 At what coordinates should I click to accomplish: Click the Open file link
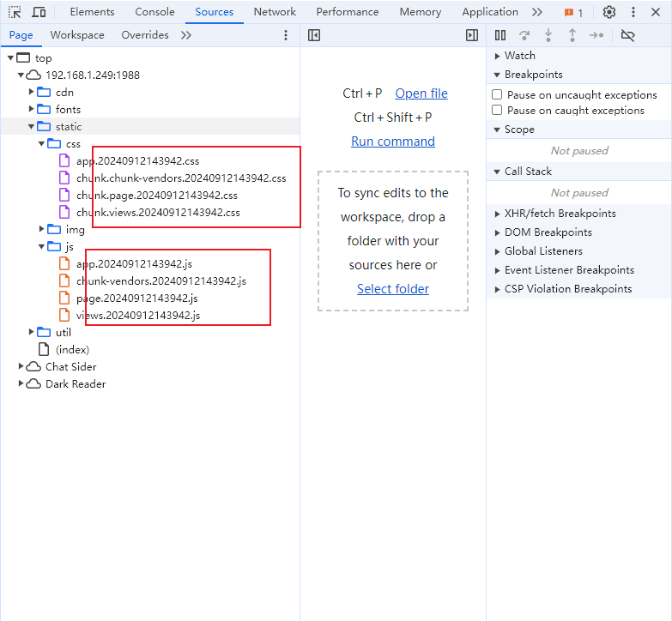[421, 93]
